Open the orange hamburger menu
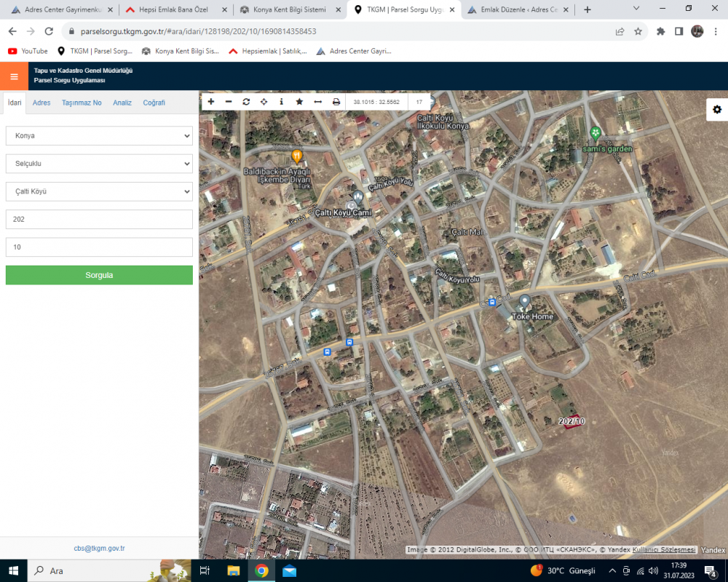728x582 pixels. point(14,76)
